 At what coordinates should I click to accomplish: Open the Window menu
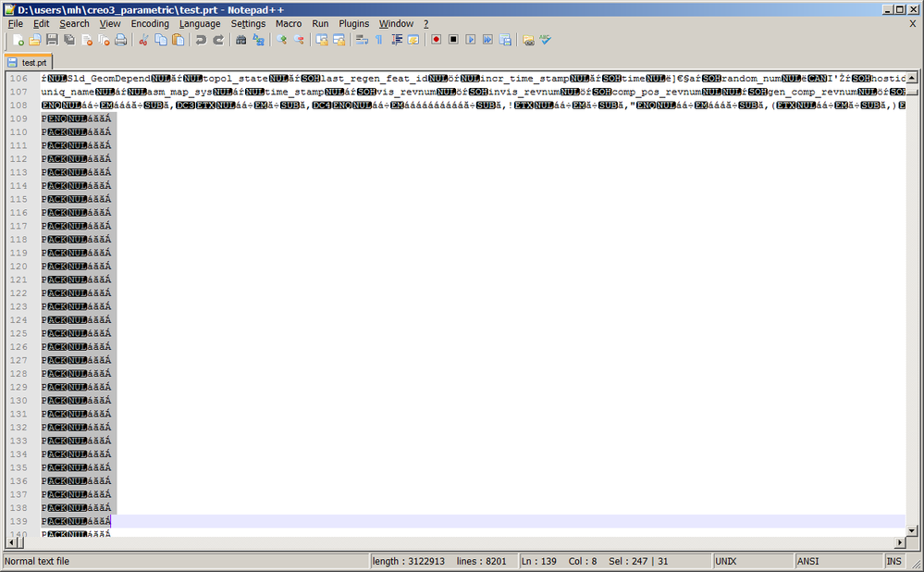pos(396,23)
